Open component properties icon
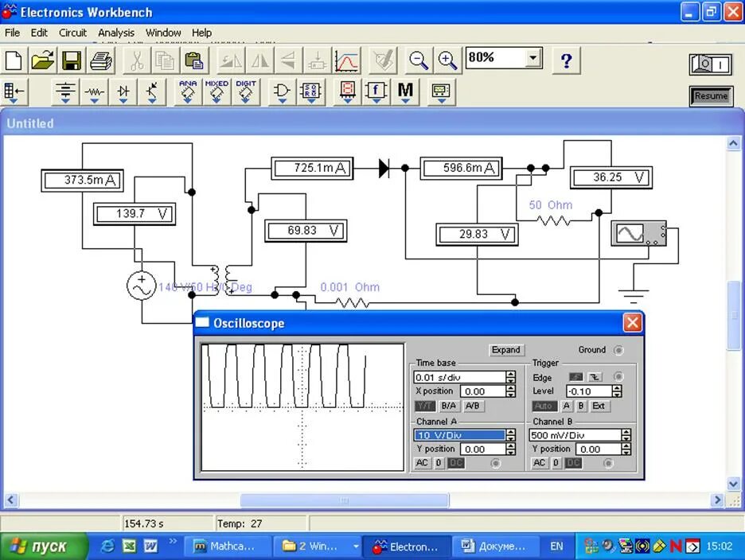 coord(383,60)
